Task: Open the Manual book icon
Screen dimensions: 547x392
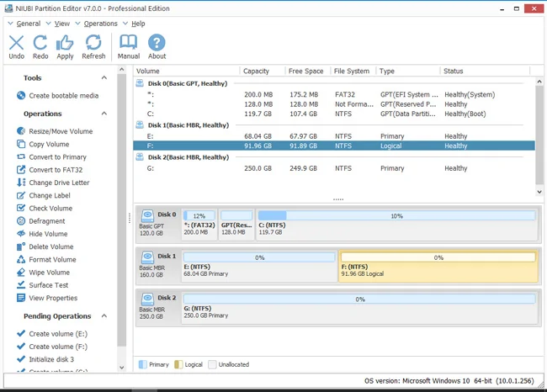Action: [x=129, y=46]
